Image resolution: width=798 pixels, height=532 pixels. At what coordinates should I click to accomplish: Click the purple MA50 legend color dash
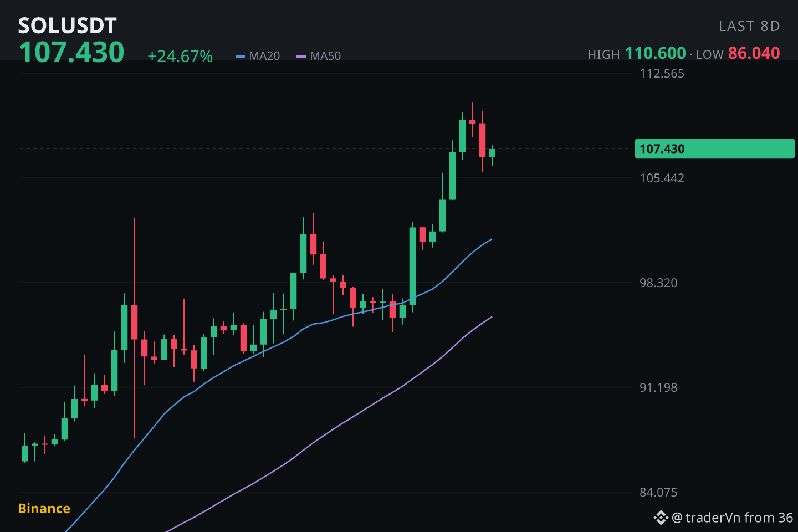pyautogui.click(x=301, y=57)
